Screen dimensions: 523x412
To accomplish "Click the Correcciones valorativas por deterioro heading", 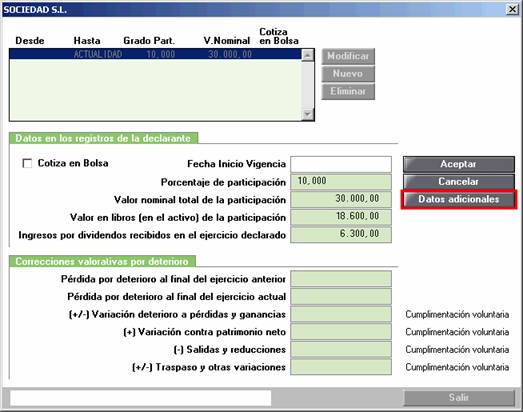I will (102, 262).
